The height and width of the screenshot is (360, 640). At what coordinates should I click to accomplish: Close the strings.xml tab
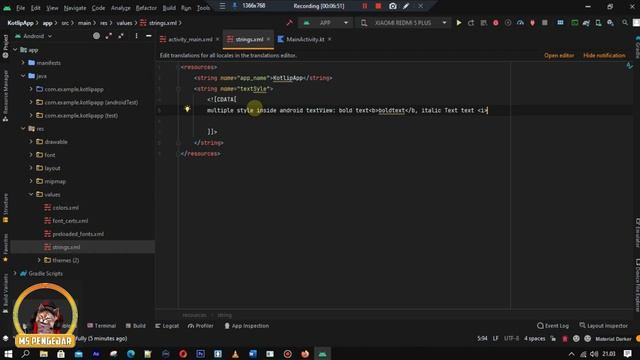pyautogui.click(x=268, y=39)
